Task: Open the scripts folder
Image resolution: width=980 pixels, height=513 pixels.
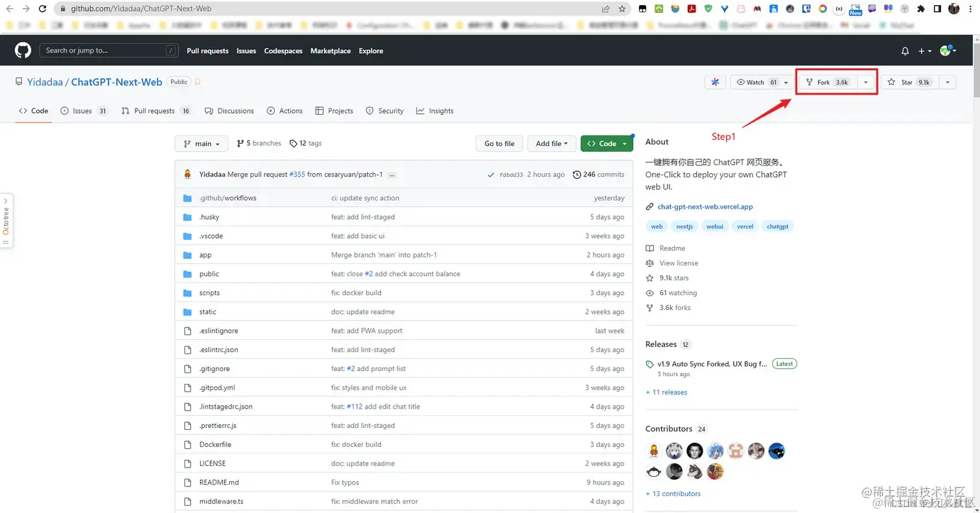Action: coord(209,292)
